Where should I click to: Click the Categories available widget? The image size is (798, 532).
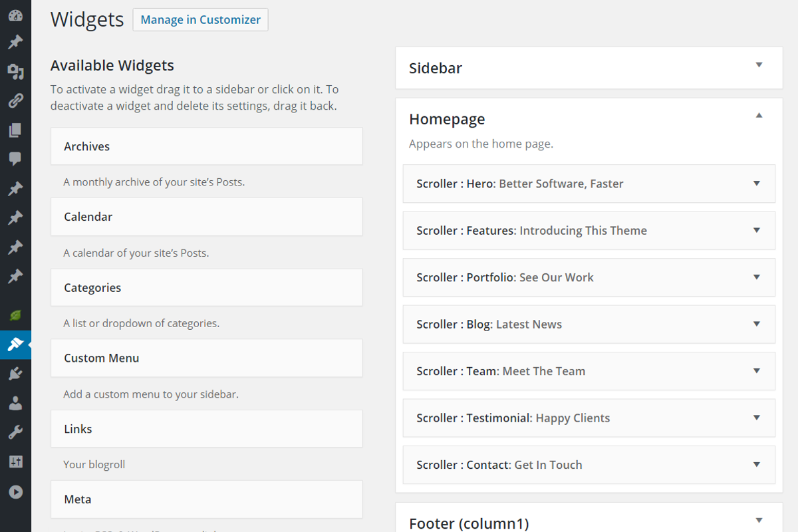click(x=207, y=288)
